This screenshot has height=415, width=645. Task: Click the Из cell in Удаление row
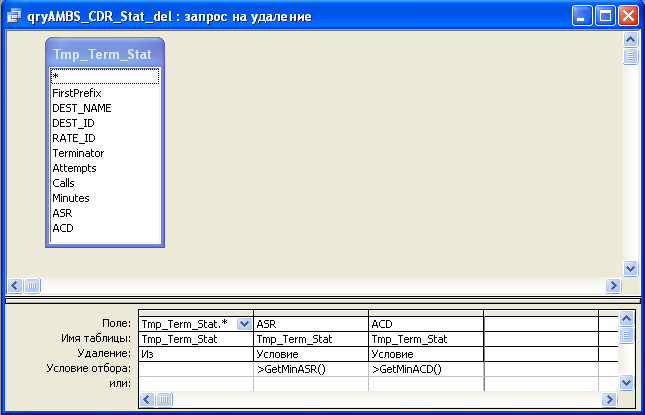click(196, 354)
